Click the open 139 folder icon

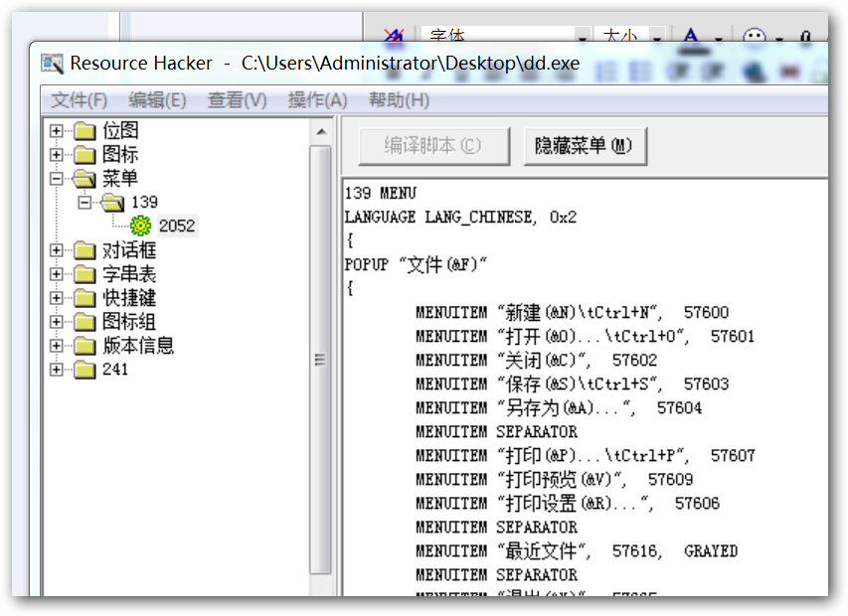pyautogui.click(x=113, y=202)
